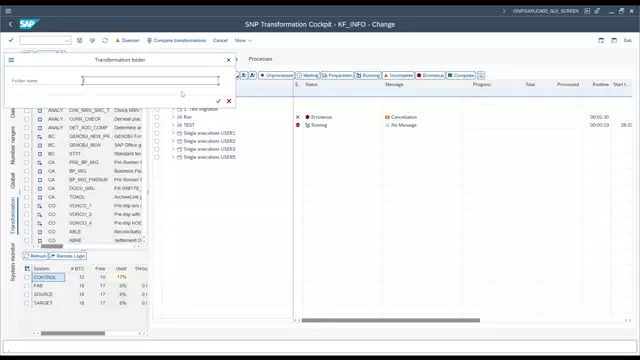The image size is (640, 360).
Task: Expand Single executions USER5 node
Action: [173, 157]
